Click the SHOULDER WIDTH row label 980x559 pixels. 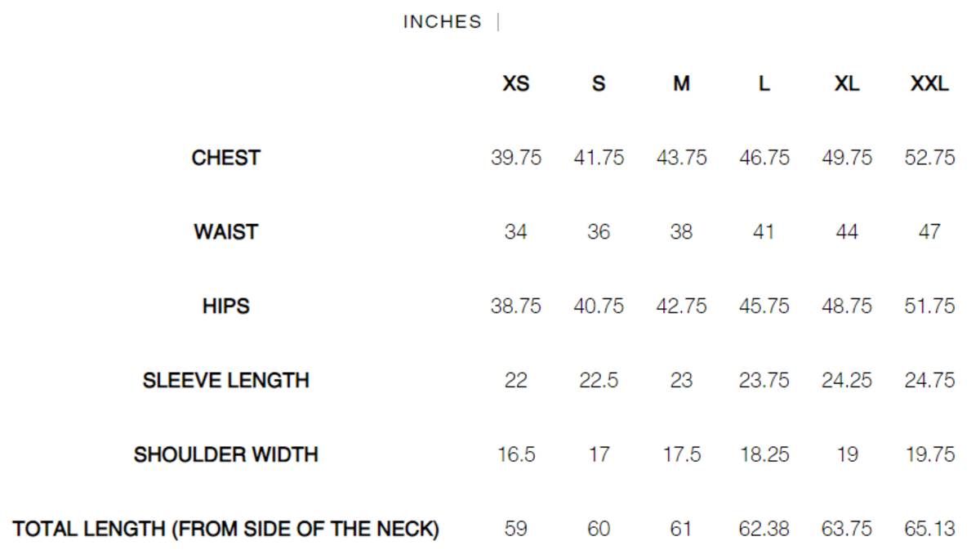coord(226,454)
